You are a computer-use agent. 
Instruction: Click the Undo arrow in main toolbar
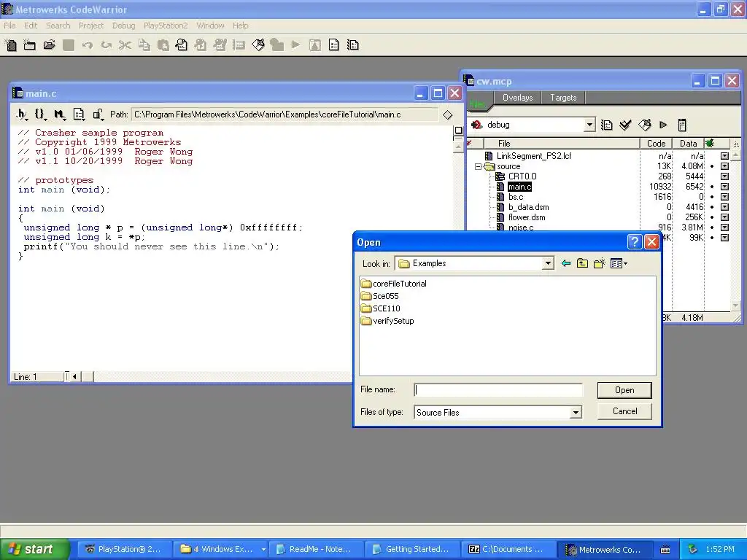click(88, 45)
